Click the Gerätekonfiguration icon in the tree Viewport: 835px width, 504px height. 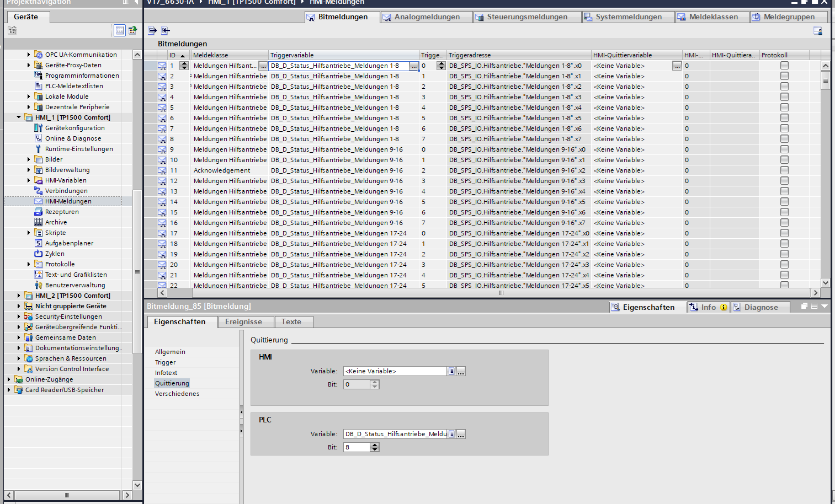click(x=38, y=128)
